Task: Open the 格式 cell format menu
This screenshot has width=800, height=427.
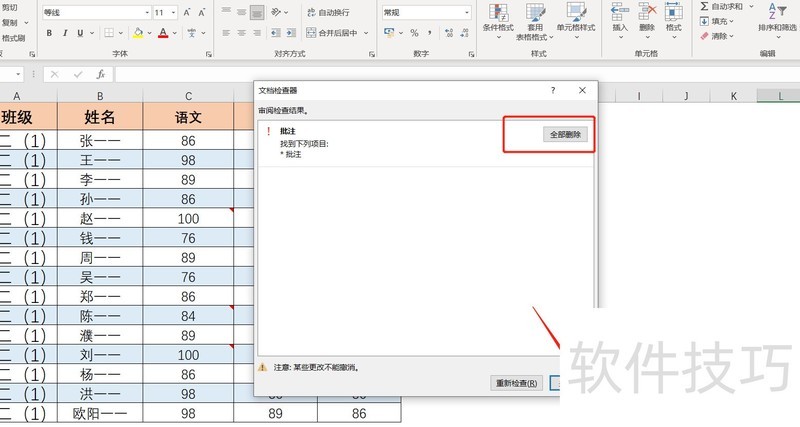Action: pos(673,21)
